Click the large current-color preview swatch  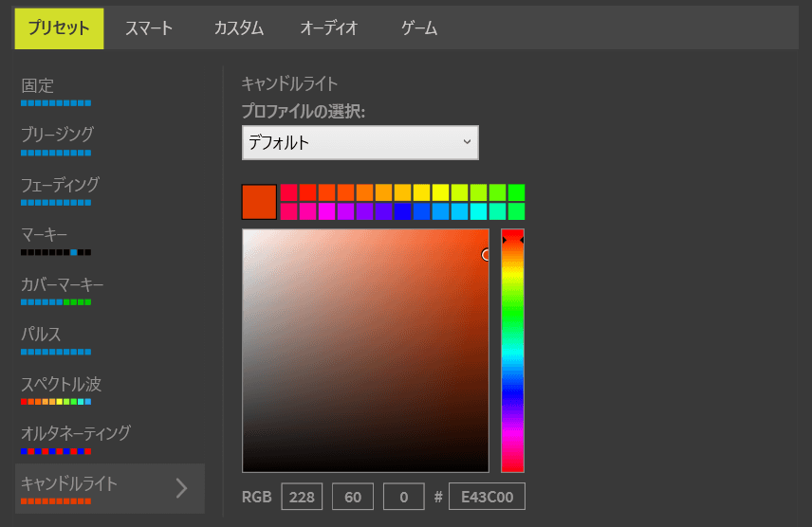(259, 202)
